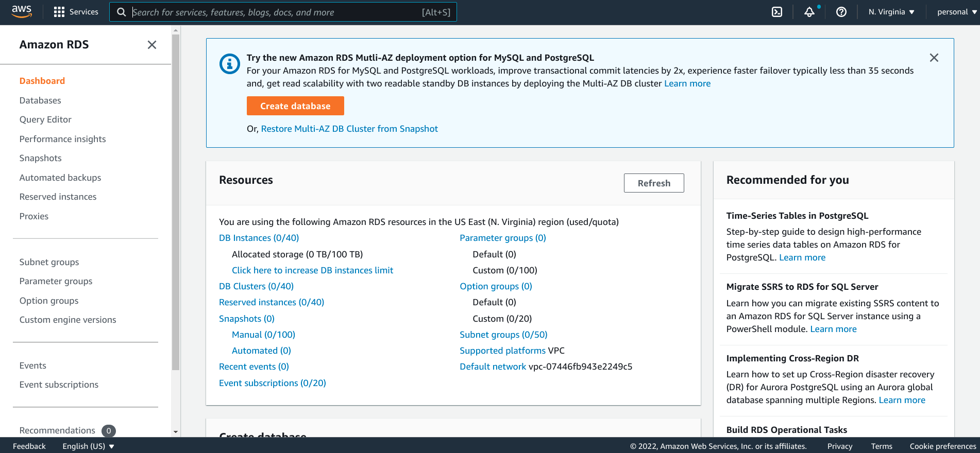Open Snapshots in the sidebar

(x=40, y=158)
